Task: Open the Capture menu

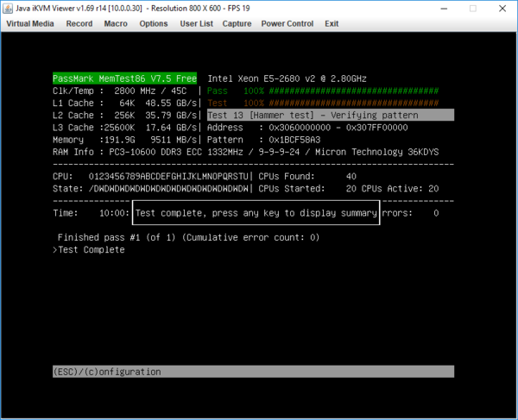Action: 237,24
